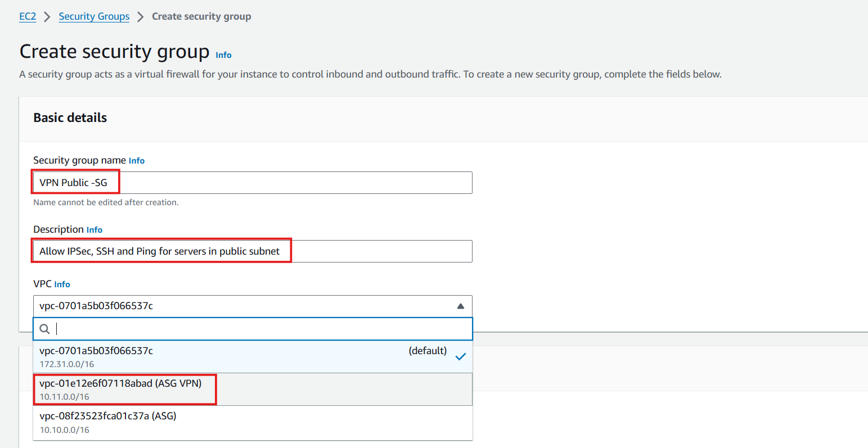Click the VPC dropdown arrow
This screenshot has height=448, width=868.
(461, 306)
